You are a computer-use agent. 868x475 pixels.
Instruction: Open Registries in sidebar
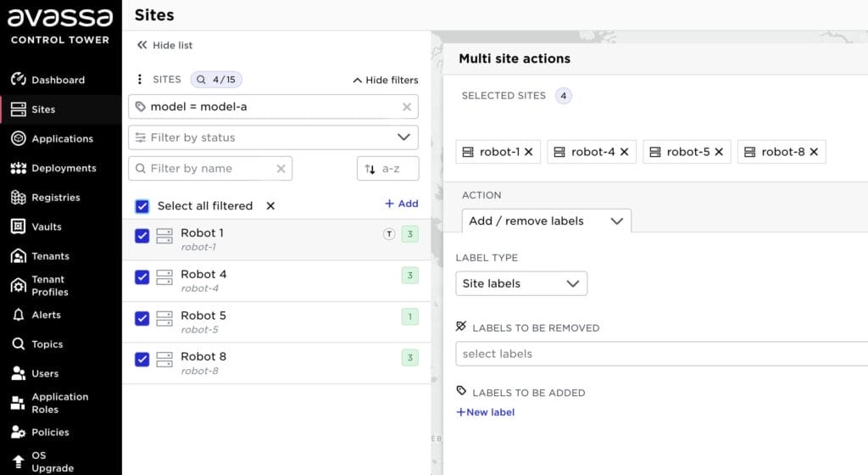coord(46,197)
